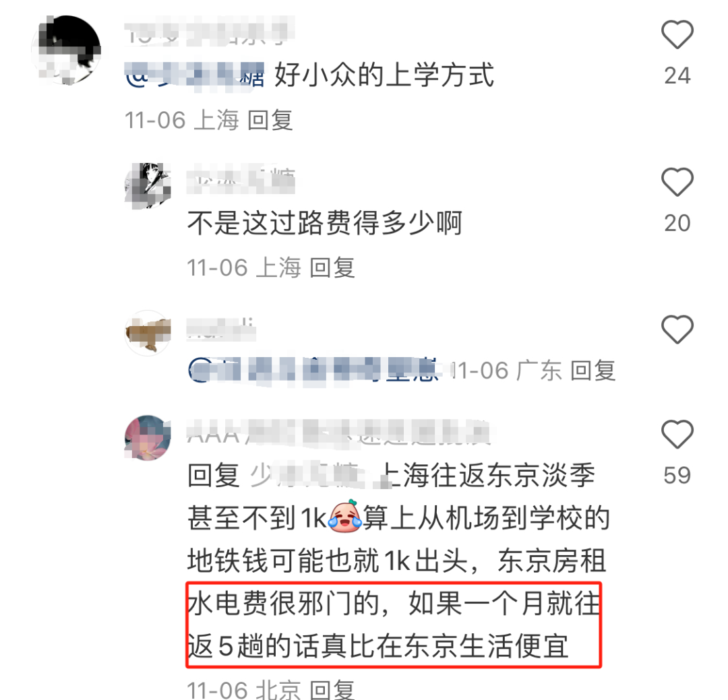Reply to the 好小众的上学方式 comment
This screenshot has height=700, width=728.
point(270,120)
